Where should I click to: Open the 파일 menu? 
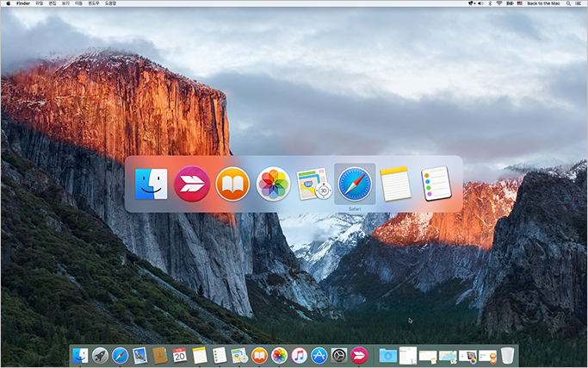39,3
